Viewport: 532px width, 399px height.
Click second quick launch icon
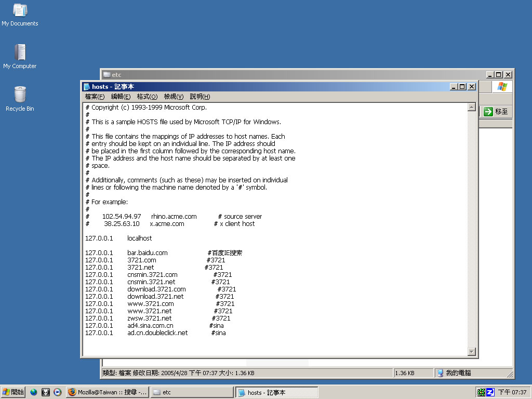pos(46,392)
